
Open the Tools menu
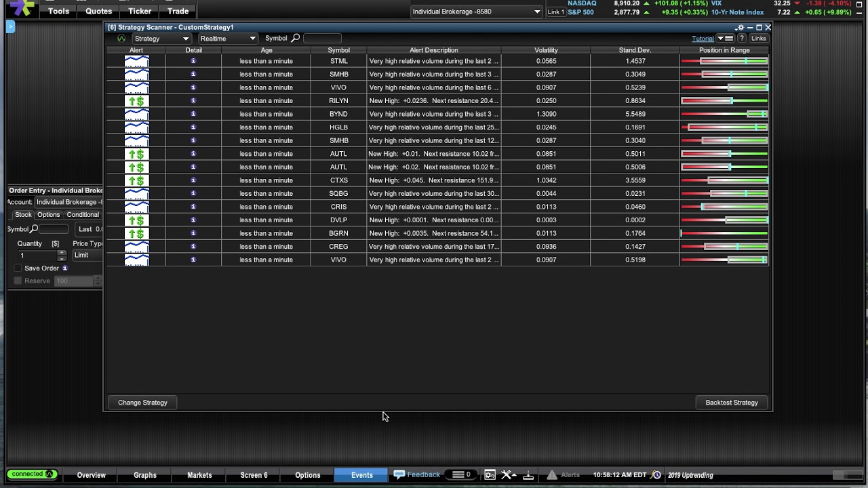(x=58, y=11)
